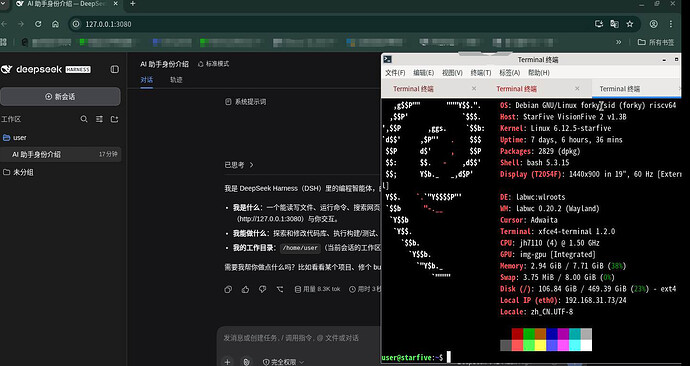Open Chrome three-dot menu
This screenshot has height=366, width=690.
point(671,24)
